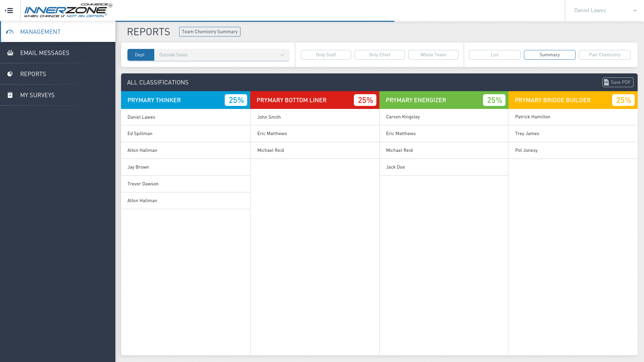Click the PDF file icon
Image resolution: width=644 pixels, height=362 pixels.
coord(606,82)
